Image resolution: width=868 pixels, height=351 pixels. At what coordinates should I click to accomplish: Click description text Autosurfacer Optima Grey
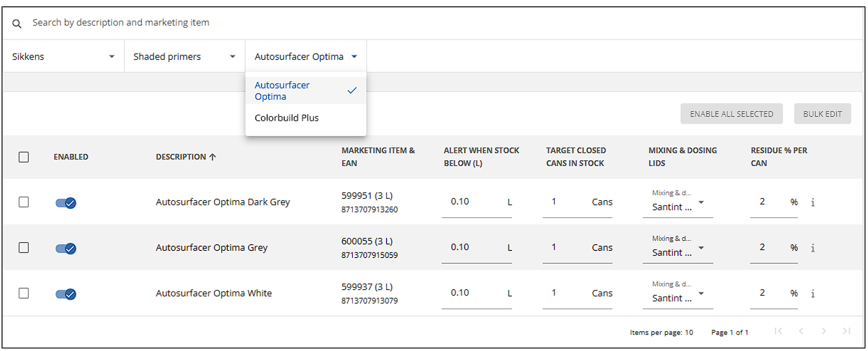[212, 248]
